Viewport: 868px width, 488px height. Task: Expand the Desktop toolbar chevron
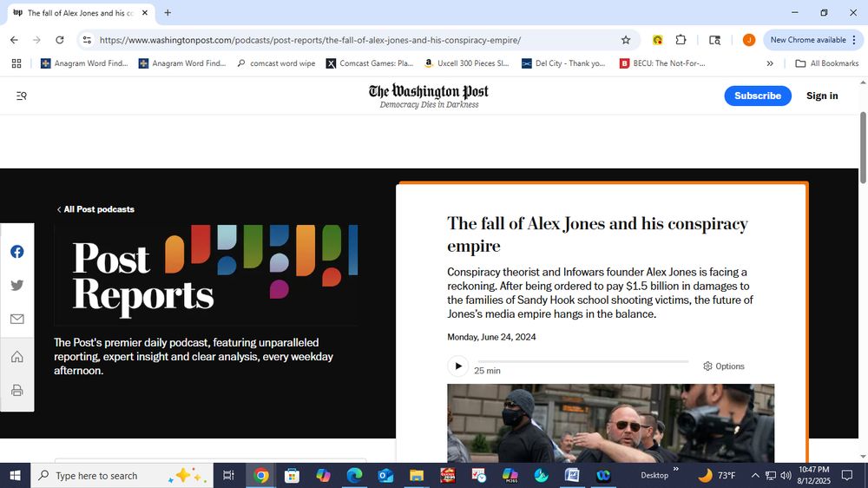pyautogui.click(x=676, y=469)
